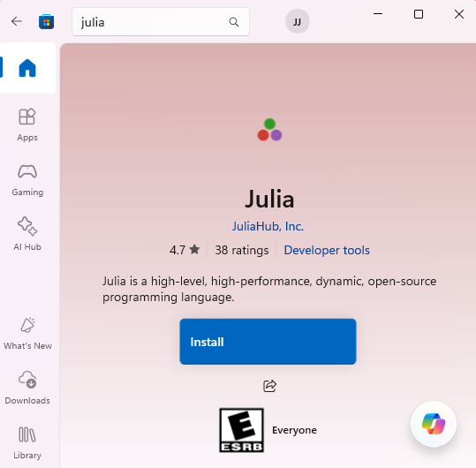This screenshot has width=476, height=468.
Task: Close the Microsoft Store window
Action: [x=459, y=14]
